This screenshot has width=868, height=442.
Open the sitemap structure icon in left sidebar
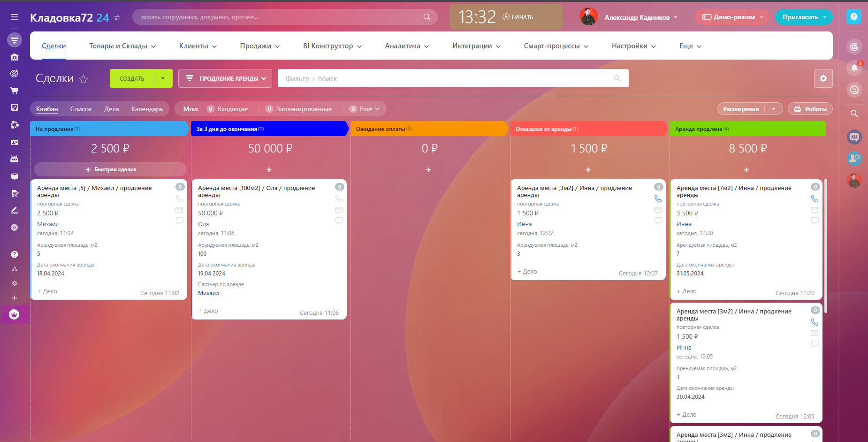pos(15,269)
